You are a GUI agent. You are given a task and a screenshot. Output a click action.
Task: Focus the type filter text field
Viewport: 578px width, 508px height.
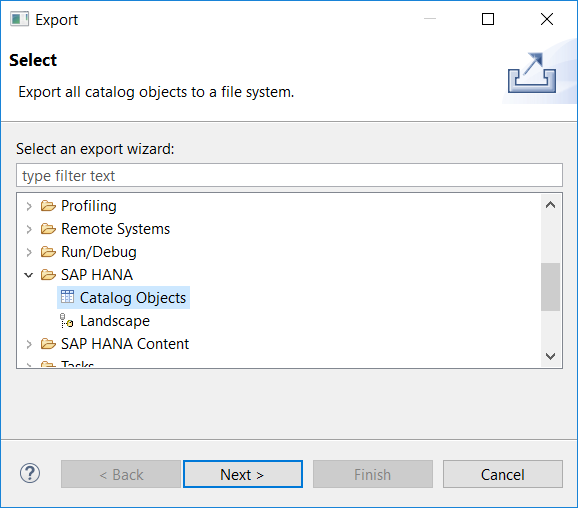[x=289, y=175]
